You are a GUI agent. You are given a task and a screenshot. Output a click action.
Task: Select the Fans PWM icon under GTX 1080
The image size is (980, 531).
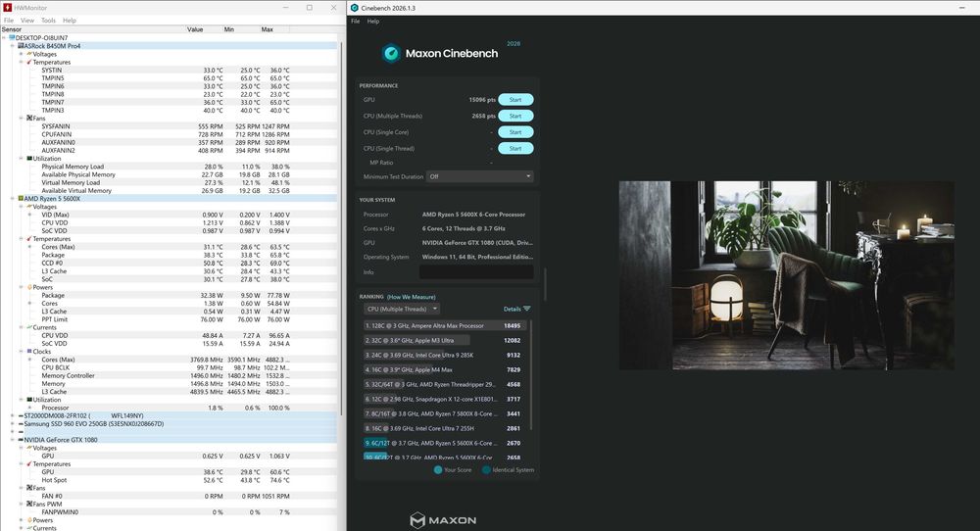point(29,505)
